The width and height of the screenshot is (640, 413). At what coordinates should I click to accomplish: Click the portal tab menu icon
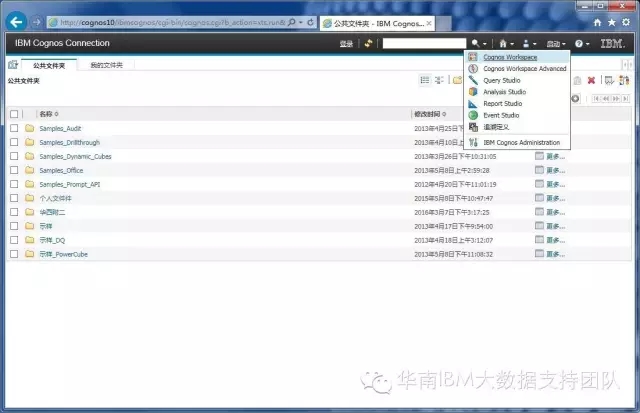pyautogui.click(x=13, y=64)
